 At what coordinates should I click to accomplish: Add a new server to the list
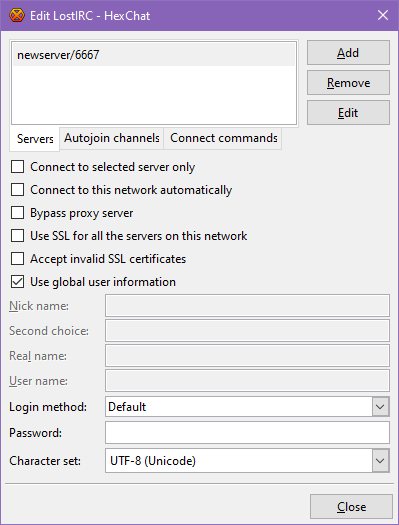(x=348, y=53)
